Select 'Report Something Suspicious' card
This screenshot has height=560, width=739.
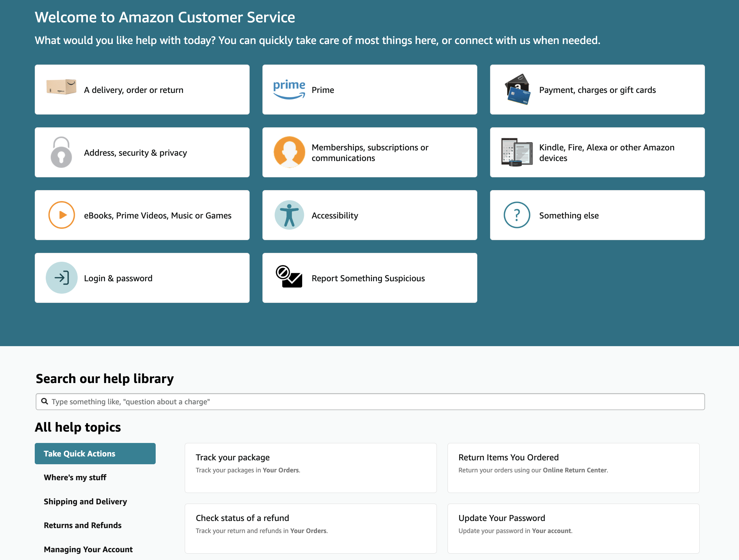click(x=370, y=278)
